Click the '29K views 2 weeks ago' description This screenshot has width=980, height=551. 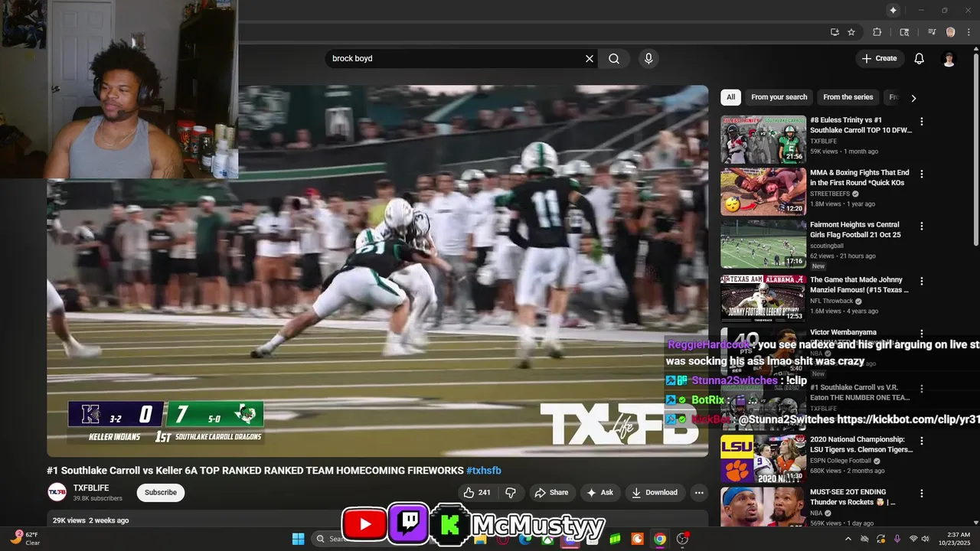click(90, 520)
